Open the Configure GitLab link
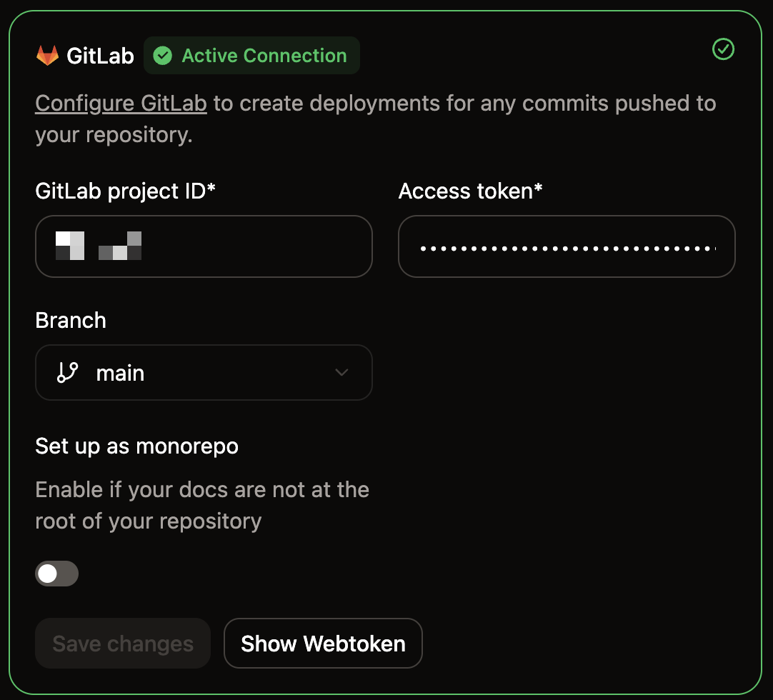This screenshot has width=773, height=700. pos(120,103)
